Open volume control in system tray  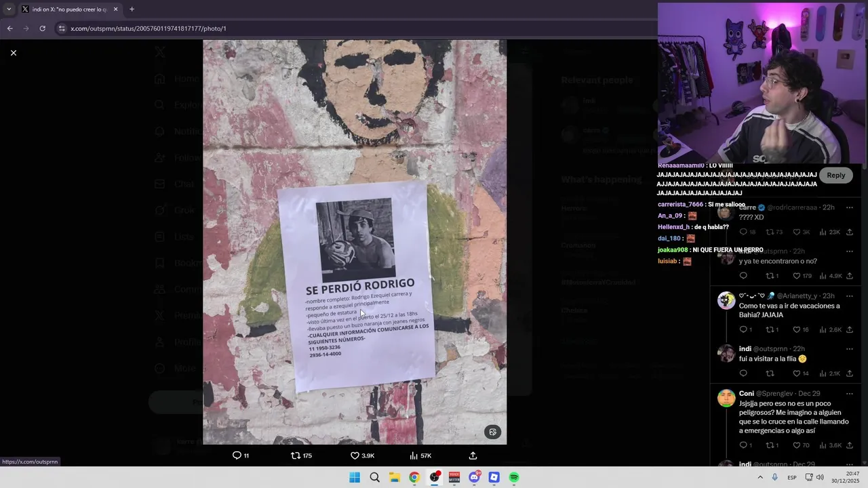[x=820, y=477]
